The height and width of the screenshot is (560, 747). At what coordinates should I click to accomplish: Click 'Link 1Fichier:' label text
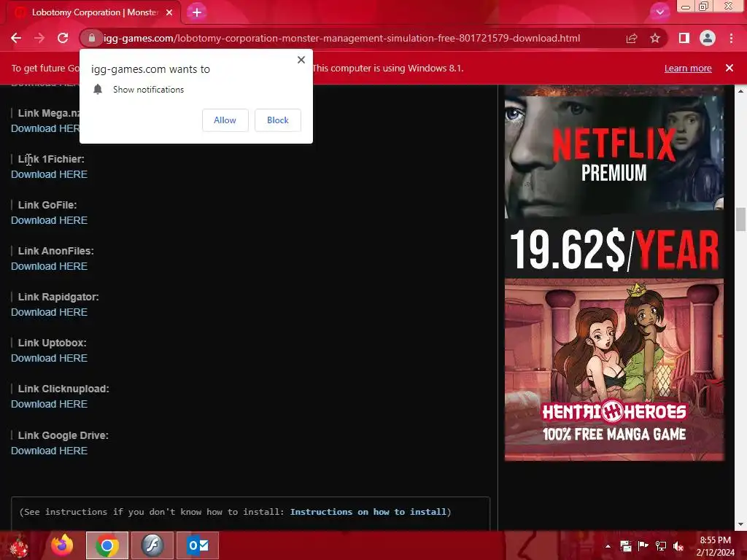point(51,159)
